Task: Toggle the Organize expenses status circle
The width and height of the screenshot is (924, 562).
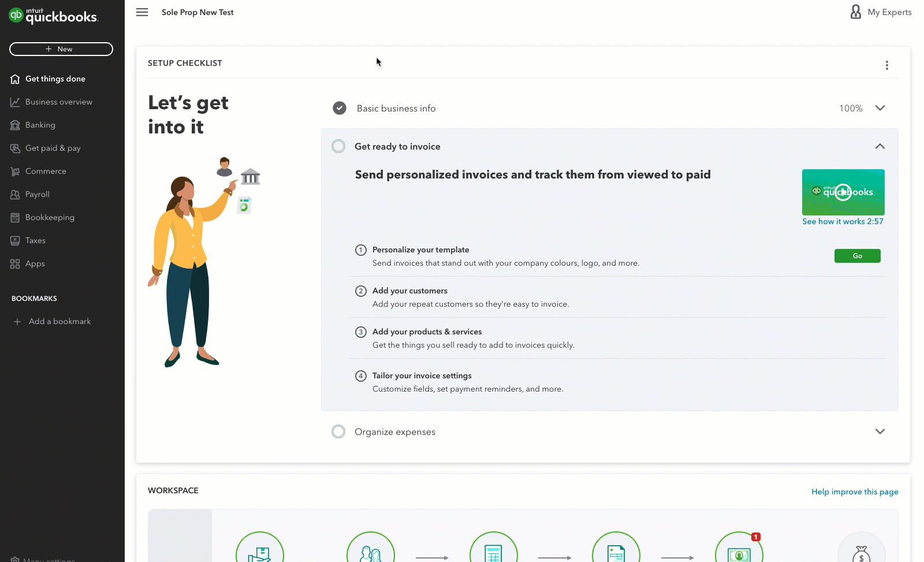Action: [338, 431]
